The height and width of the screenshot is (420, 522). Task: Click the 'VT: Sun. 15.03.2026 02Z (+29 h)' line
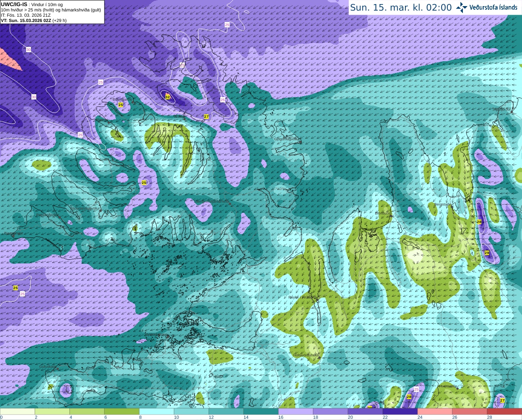pyautogui.click(x=34, y=20)
